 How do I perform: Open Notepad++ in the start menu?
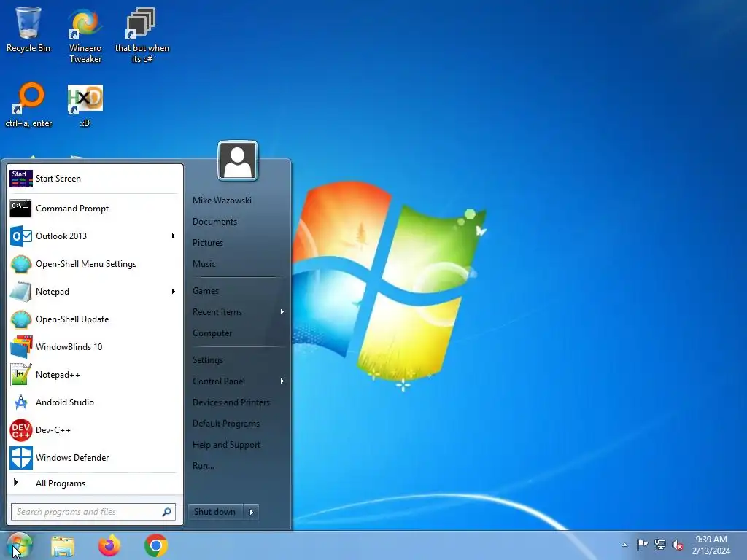pos(94,375)
